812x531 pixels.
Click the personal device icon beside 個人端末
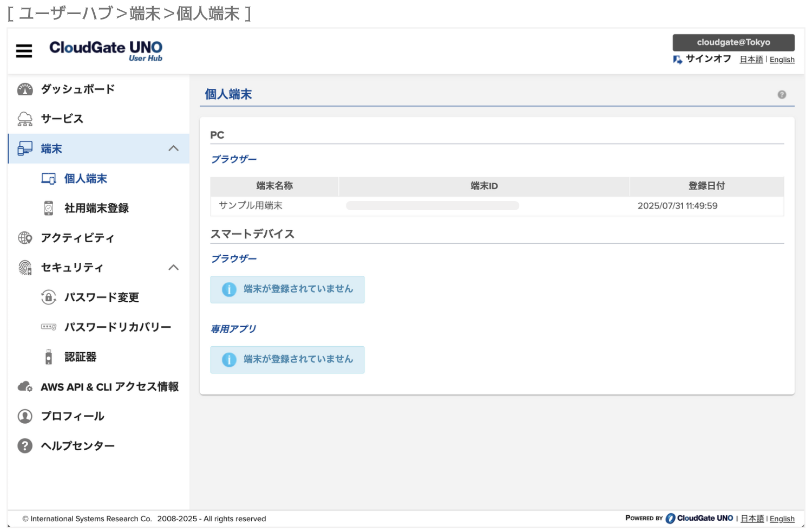49,179
